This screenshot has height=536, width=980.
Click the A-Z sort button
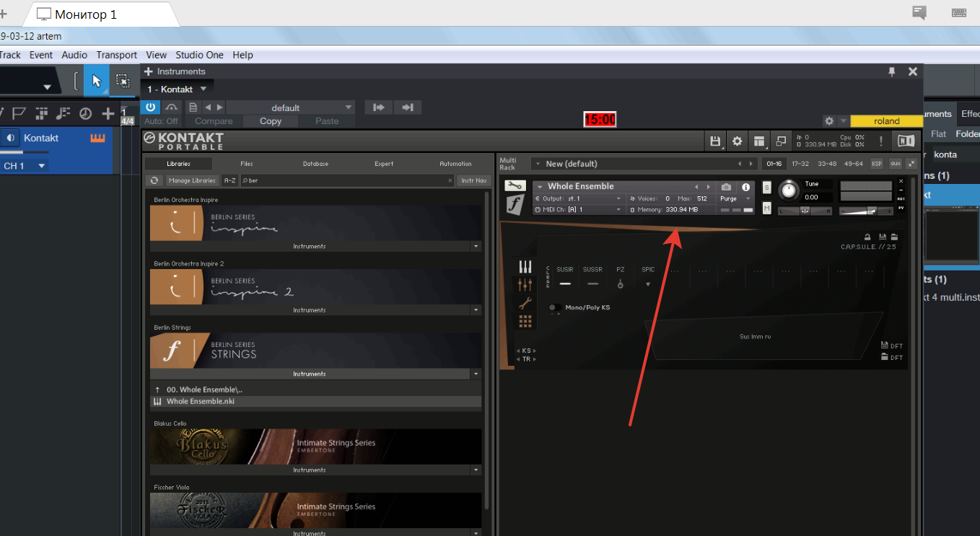tap(229, 180)
